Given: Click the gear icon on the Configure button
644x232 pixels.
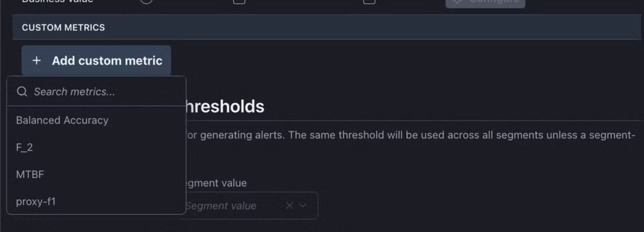Looking at the screenshot, I should (x=458, y=1).
